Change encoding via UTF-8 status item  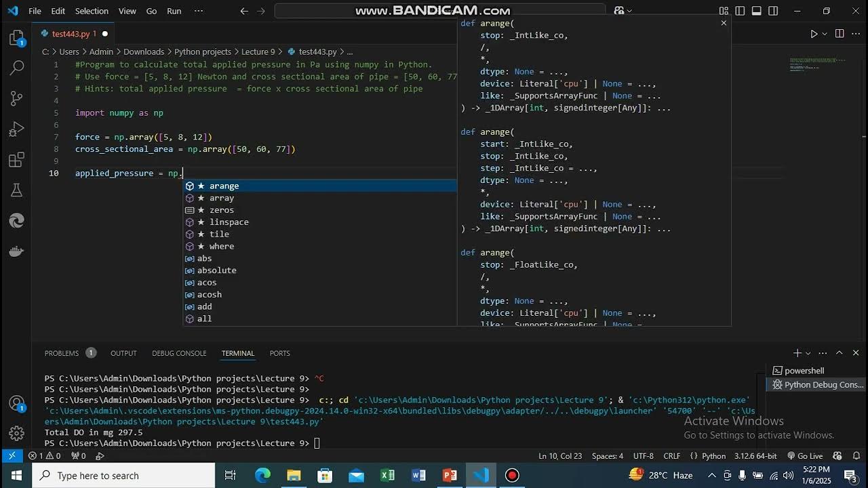tap(644, 456)
